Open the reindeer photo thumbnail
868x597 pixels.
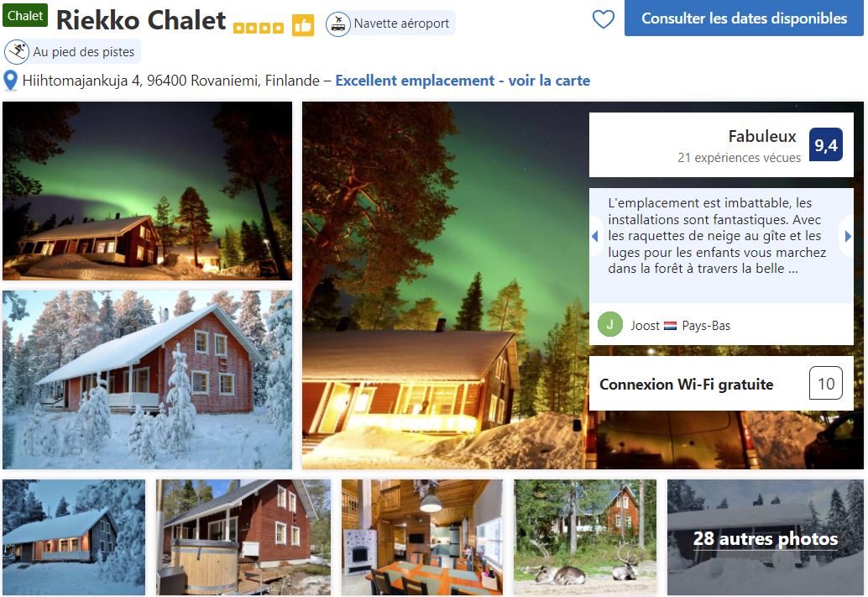tap(585, 537)
